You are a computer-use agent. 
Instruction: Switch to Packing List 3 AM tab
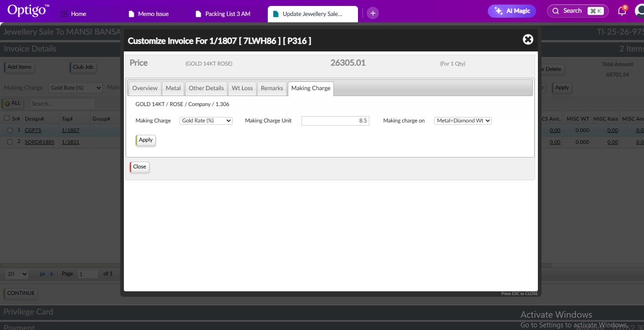click(x=227, y=14)
